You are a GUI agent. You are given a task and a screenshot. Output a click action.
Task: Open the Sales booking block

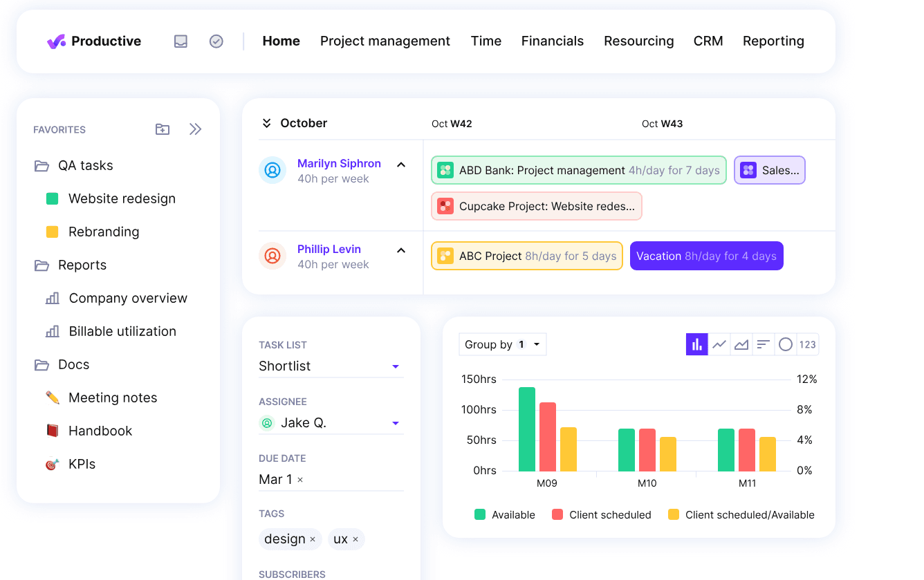pyautogui.click(x=770, y=170)
